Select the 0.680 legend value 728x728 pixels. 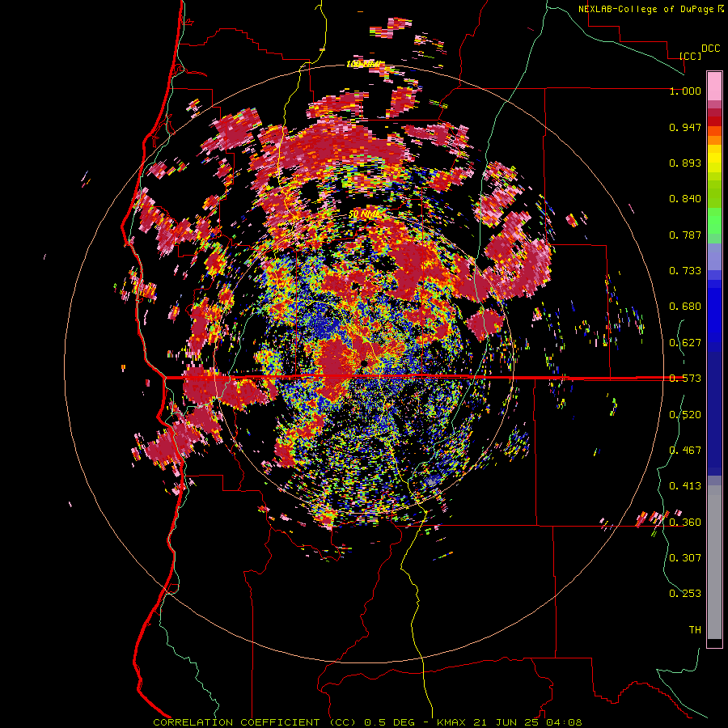[x=685, y=307]
